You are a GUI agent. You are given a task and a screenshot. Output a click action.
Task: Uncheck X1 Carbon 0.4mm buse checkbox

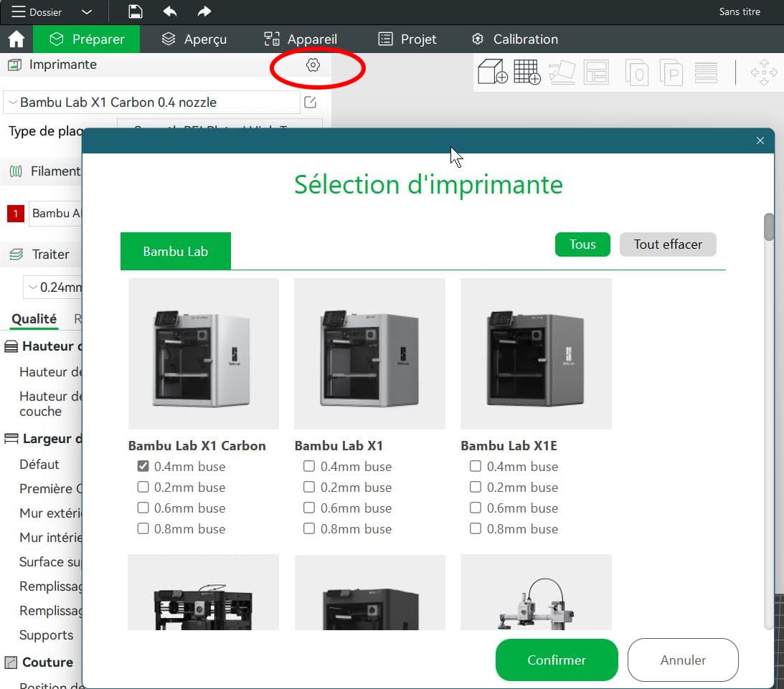[143, 467]
